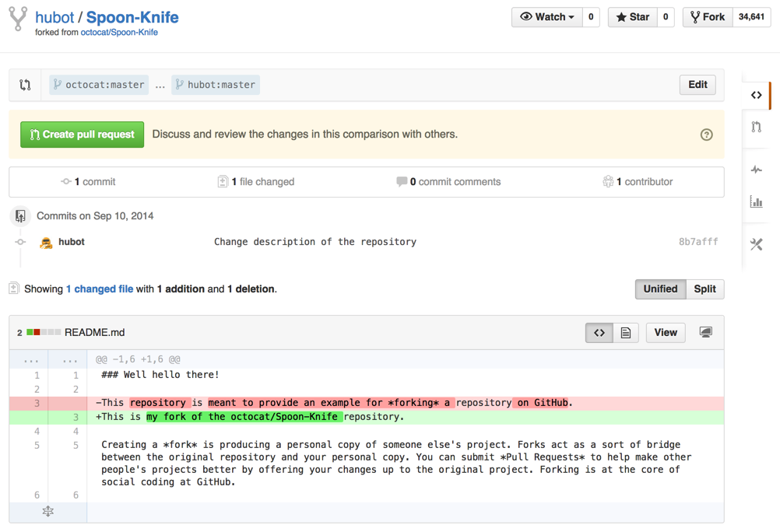Image resolution: width=780 pixels, height=532 pixels.
Task: Click the fork repository icon beside hubot
Action: (x=18, y=19)
